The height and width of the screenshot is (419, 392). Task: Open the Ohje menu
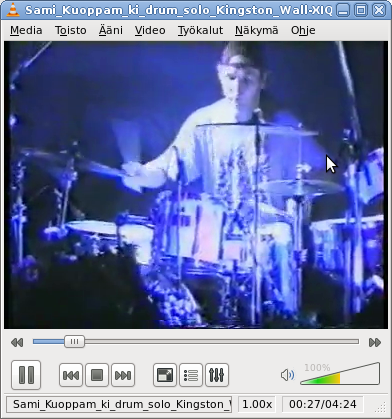(x=303, y=30)
